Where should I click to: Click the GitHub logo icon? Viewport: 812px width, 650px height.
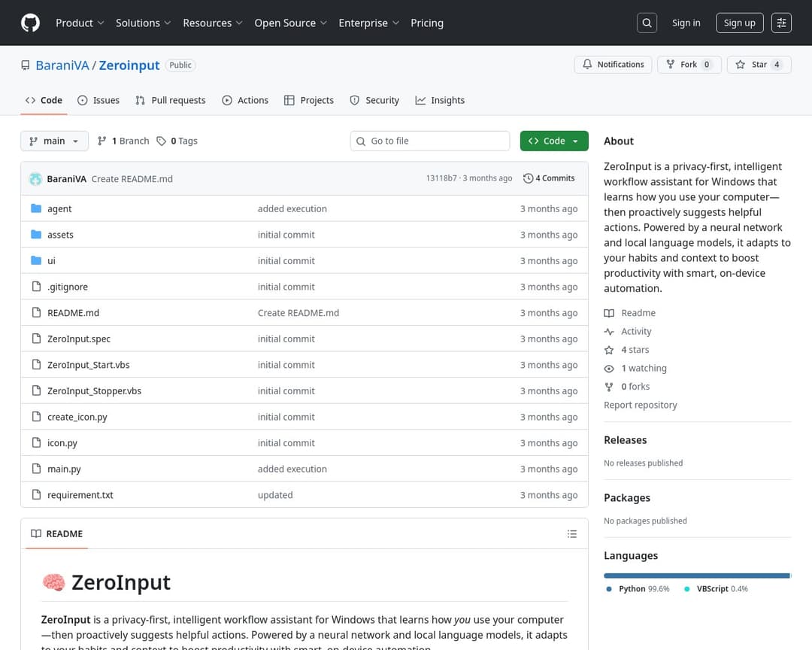pos(30,23)
